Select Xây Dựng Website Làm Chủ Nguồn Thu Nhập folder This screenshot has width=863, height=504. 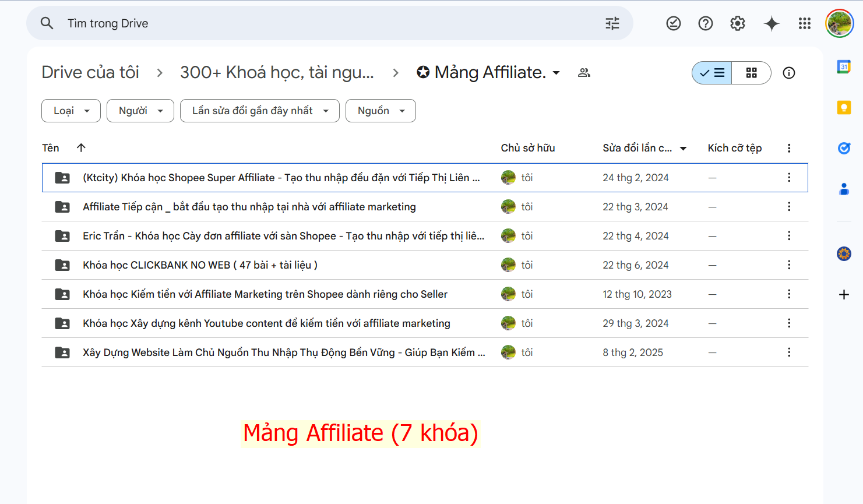pyautogui.click(x=425, y=353)
